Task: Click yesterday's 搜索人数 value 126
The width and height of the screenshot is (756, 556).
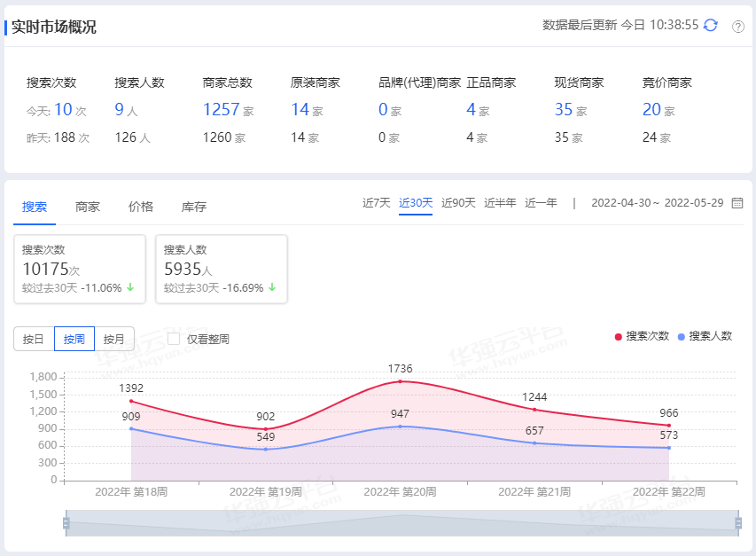Action: coord(125,137)
